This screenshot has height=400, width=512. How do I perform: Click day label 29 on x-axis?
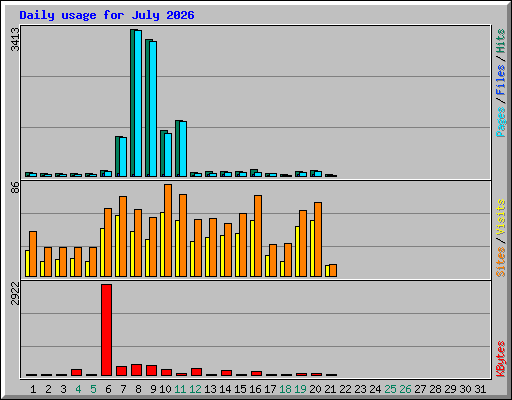pyautogui.click(x=450, y=389)
